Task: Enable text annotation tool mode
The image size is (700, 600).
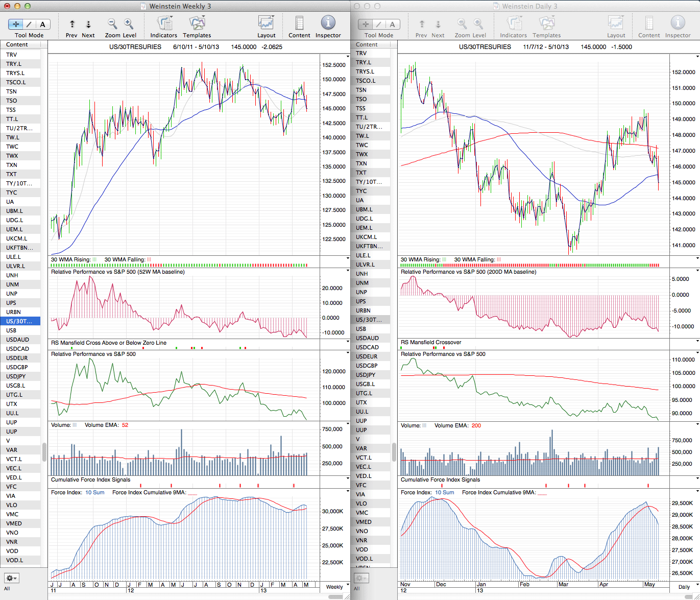Action: tap(42, 25)
